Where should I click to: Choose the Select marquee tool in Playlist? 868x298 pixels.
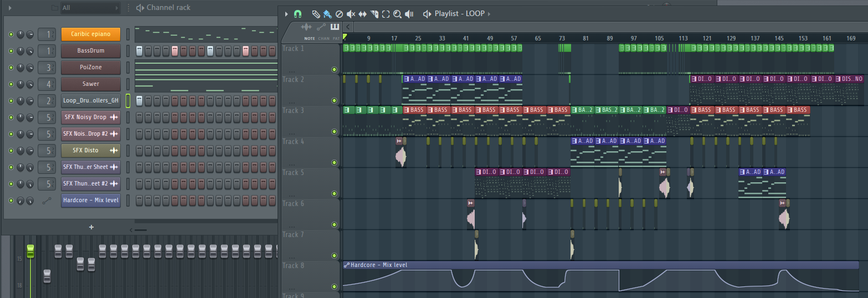[x=386, y=14]
